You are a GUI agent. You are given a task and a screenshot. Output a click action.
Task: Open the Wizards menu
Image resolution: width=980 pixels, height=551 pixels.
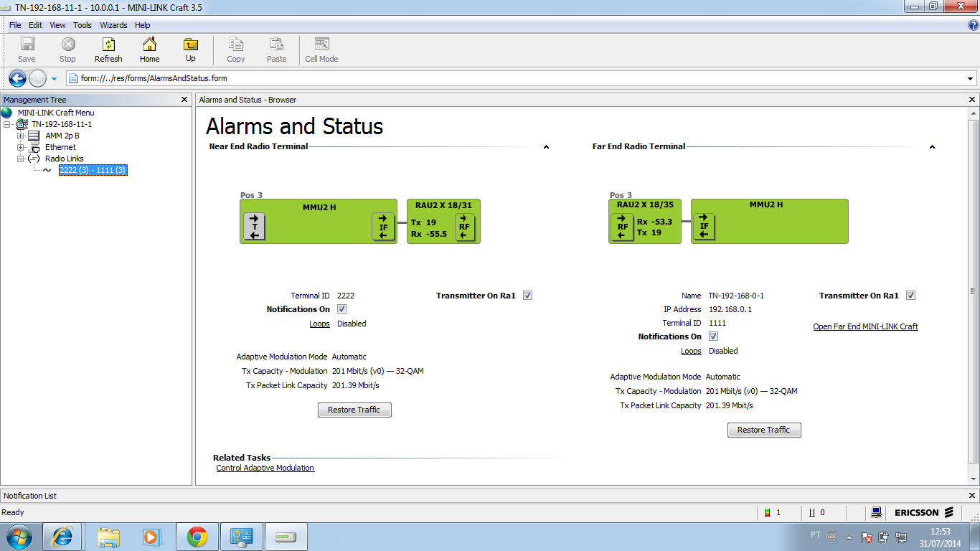tap(113, 25)
